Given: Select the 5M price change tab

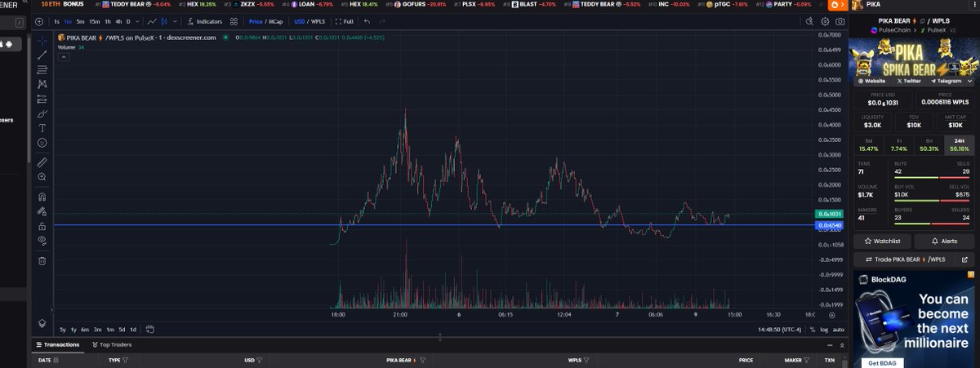Looking at the screenshot, I should (x=867, y=145).
